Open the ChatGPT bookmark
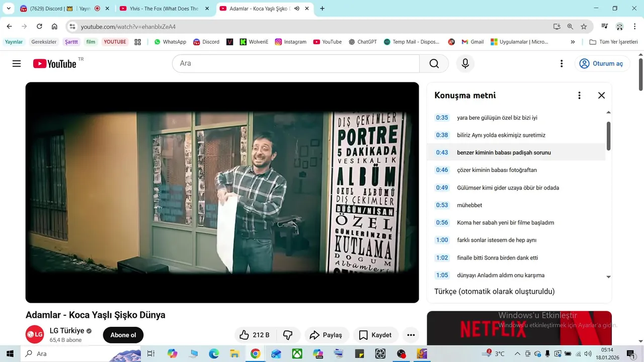 tap(363, 42)
